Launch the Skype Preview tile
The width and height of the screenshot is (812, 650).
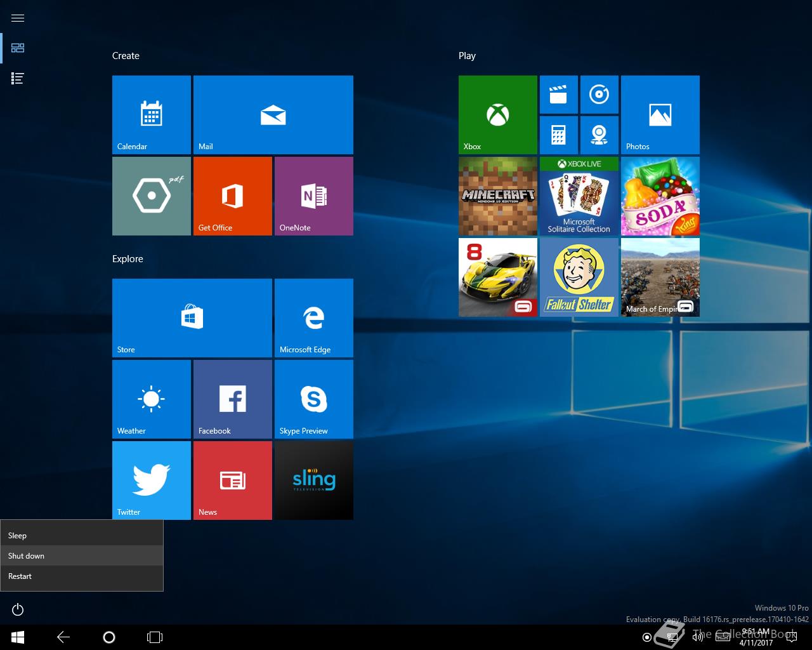314,399
